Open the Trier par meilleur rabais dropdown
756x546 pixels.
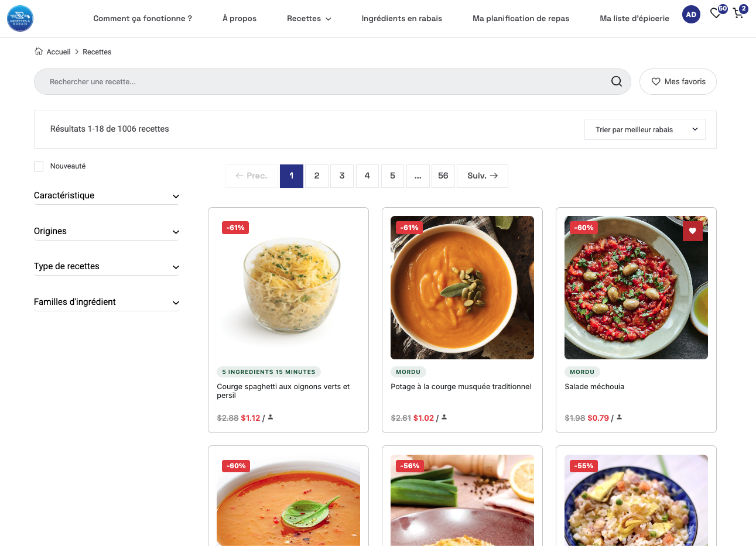(645, 129)
